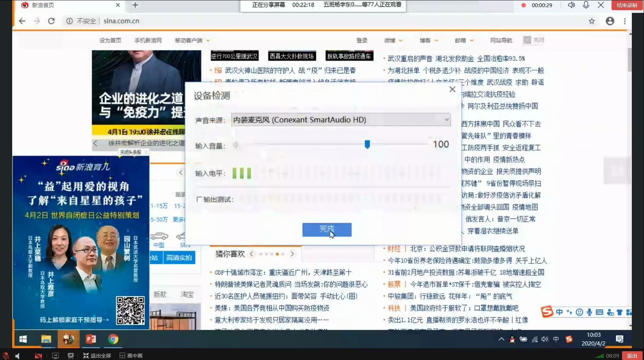Click the presenter share icon beside the monitor icon
This screenshot has width=644, height=360.
(70, 356)
